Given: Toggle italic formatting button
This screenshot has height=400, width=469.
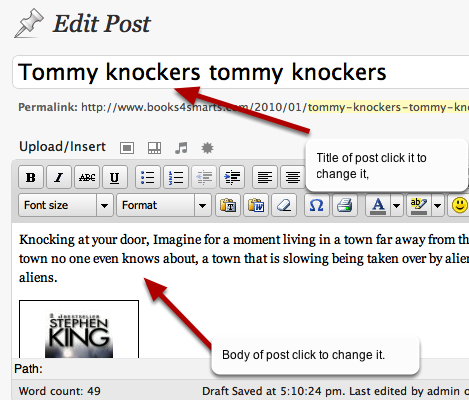Looking at the screenshot, I should pyautogui.click(x=59, y=177).
